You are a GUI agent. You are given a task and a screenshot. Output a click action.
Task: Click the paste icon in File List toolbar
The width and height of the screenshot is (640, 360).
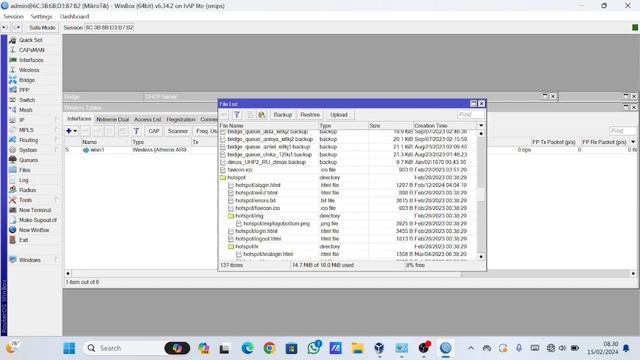tap(262, 115)
